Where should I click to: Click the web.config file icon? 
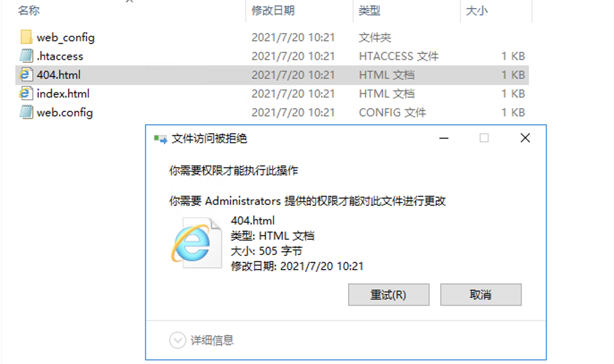26,112
